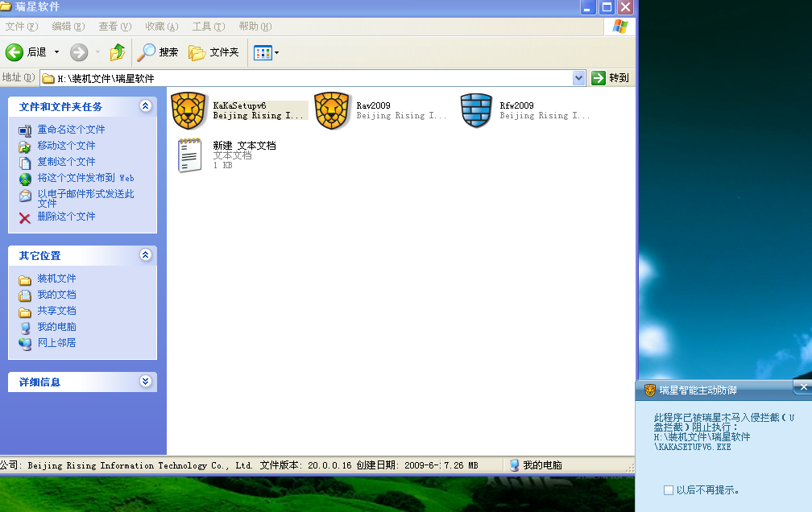
Task: Toggle the Folders (文件夹) pane button
Action: (214, 52)
